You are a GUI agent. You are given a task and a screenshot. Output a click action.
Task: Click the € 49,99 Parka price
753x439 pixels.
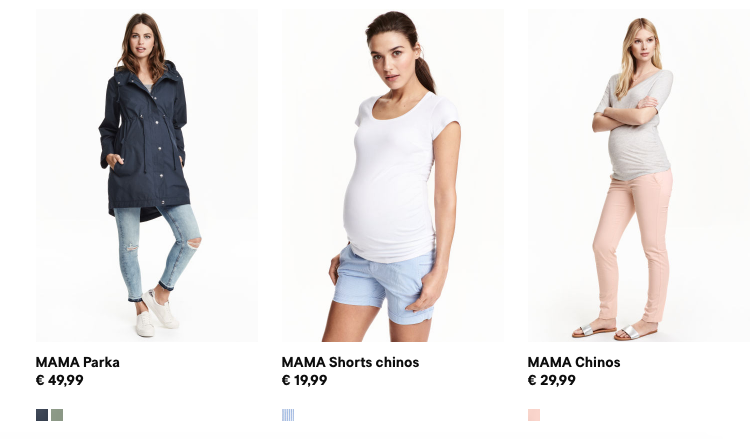[60, 380]
